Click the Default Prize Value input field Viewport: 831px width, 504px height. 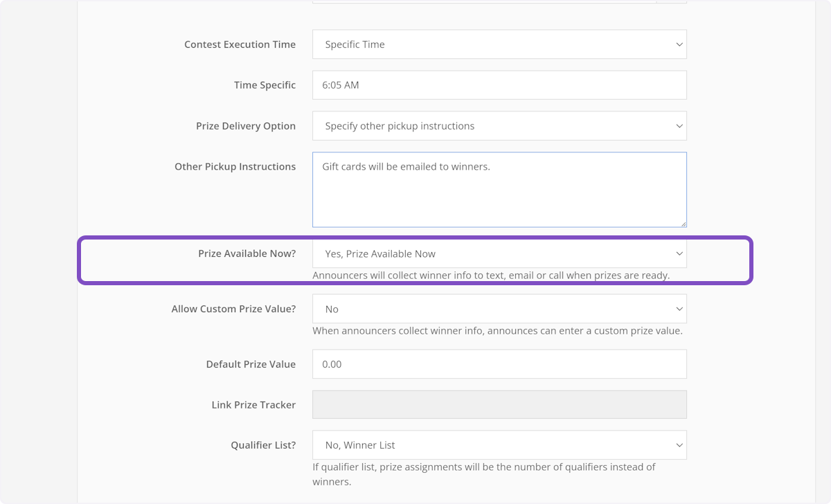coord(499,364)
